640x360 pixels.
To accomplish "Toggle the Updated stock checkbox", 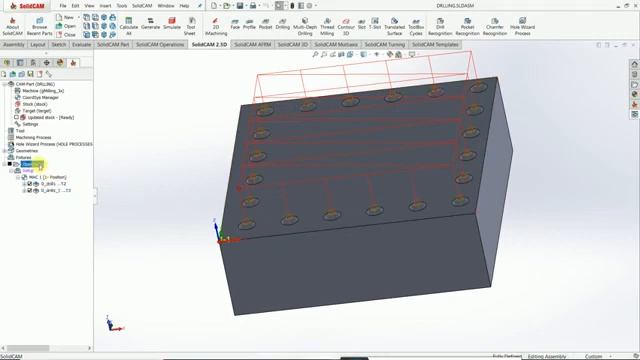I will coord(16,117).
